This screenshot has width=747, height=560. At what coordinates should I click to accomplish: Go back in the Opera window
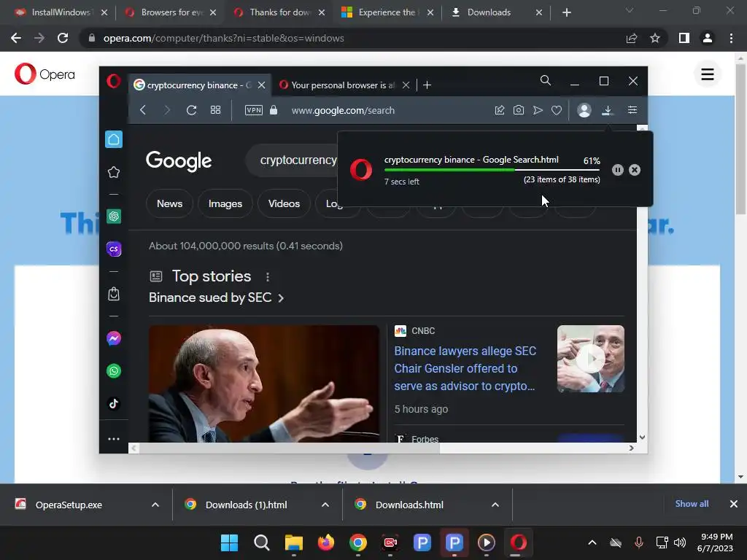pos(143,111)
